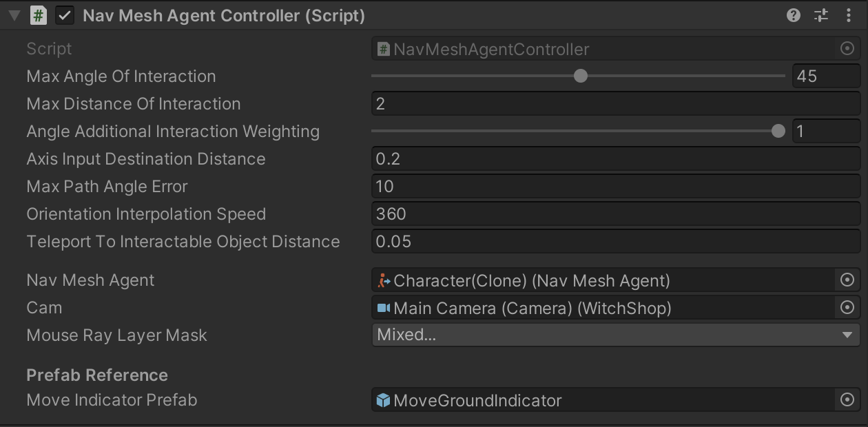Viewport: 868px width, 427px height.
Task: Click the Max Distance Of Interaction field
Action: coord(615,104)
